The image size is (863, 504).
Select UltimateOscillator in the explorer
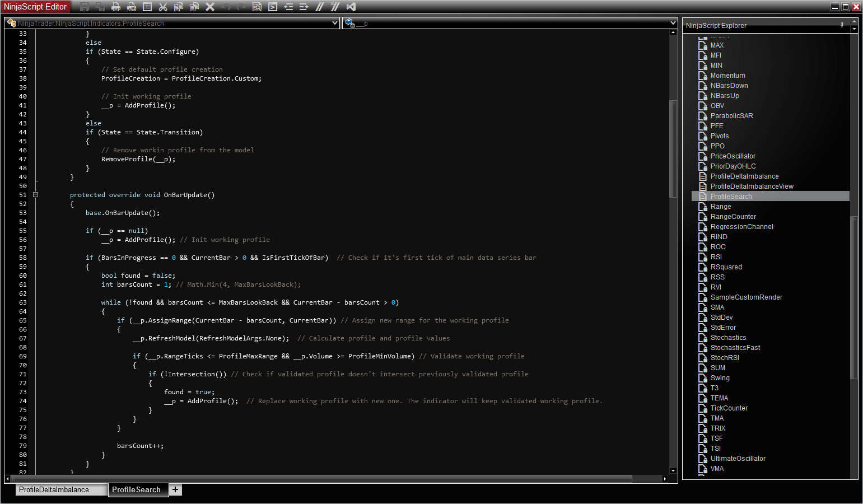(x=738, y=458)
